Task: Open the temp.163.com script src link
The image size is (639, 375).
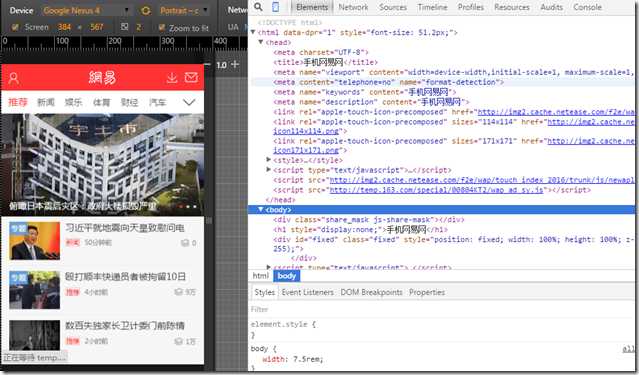Action: pos(436,190)
